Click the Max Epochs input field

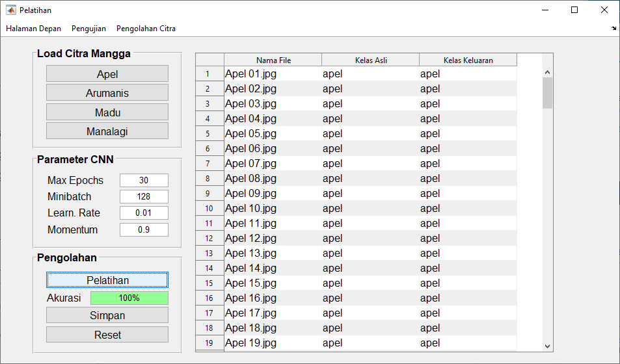pos(144,180)
